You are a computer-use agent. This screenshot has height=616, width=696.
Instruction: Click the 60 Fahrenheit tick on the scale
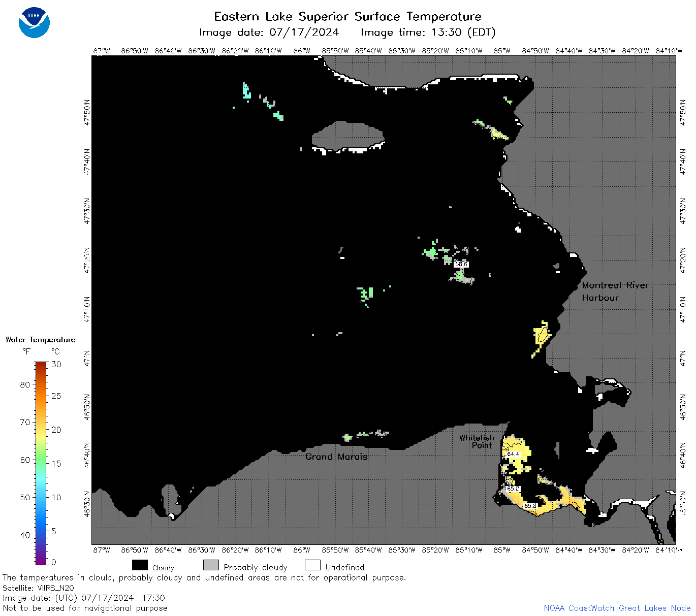[x=25, y=460]
